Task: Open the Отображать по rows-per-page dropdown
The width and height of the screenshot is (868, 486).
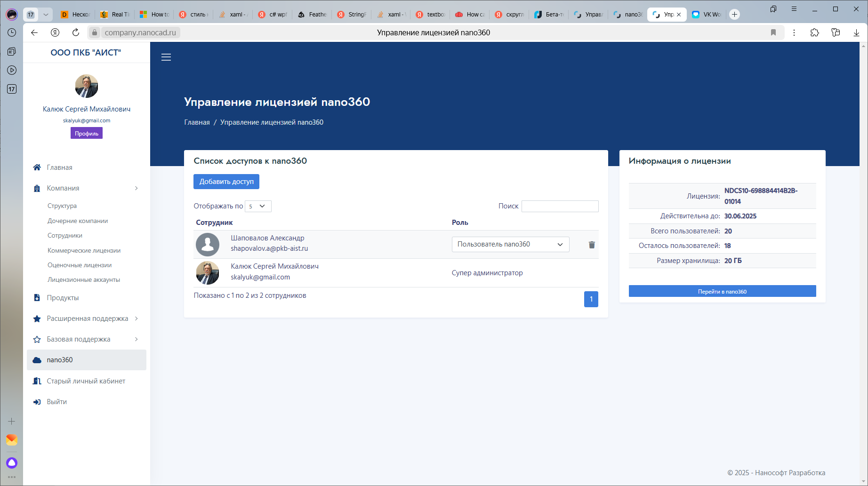Action: click(x=258, y=206)
